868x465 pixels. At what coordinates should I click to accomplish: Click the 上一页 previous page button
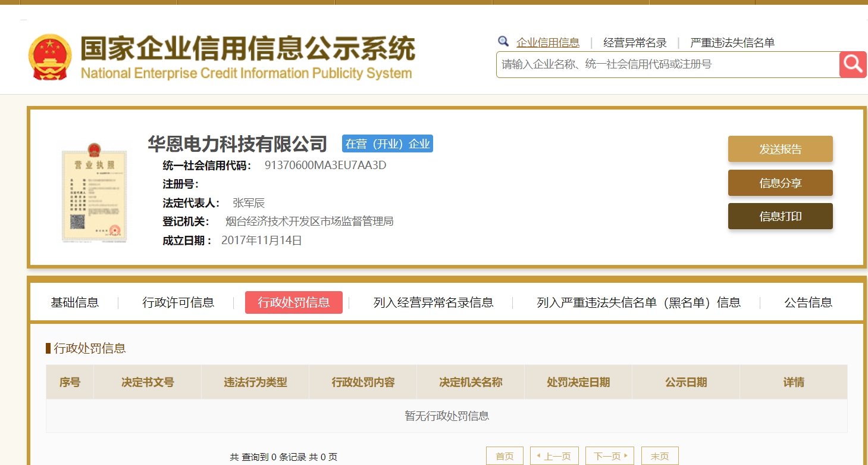554,456
